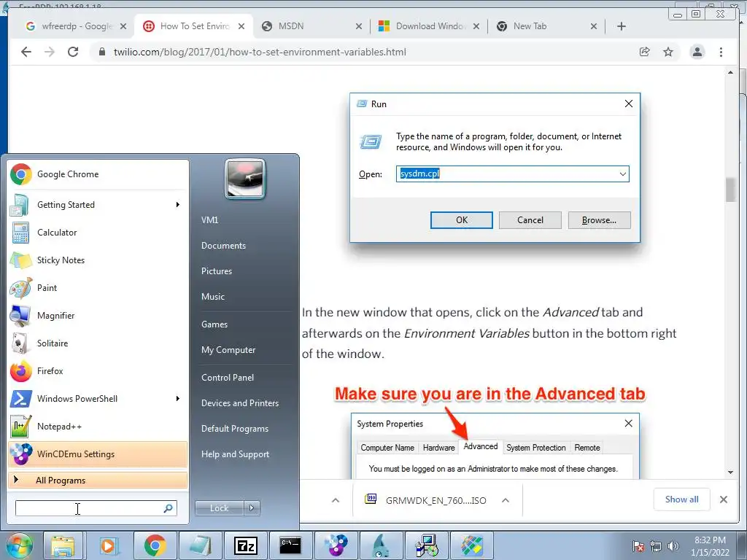Open a new Chrome tab with plus button
The height and width of the screenshot is (560, 747).
click(622, 26)
